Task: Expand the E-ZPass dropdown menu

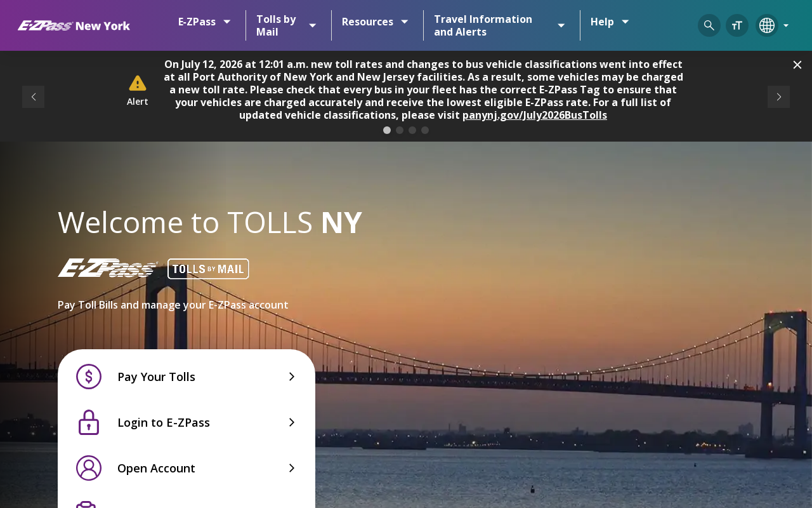Action: point(204,22)
